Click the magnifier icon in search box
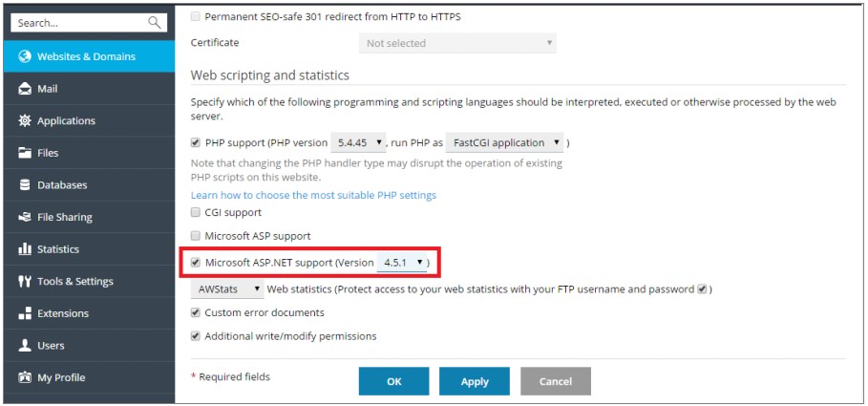The image size is (868, 406). [x=154, y=23]
